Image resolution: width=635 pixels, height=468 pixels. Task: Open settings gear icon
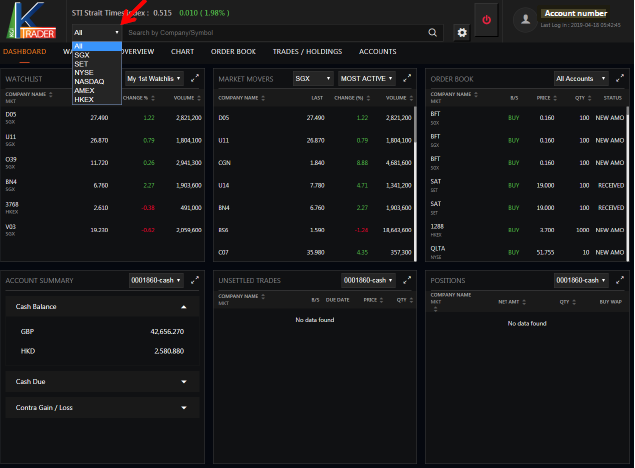(462, 32)
